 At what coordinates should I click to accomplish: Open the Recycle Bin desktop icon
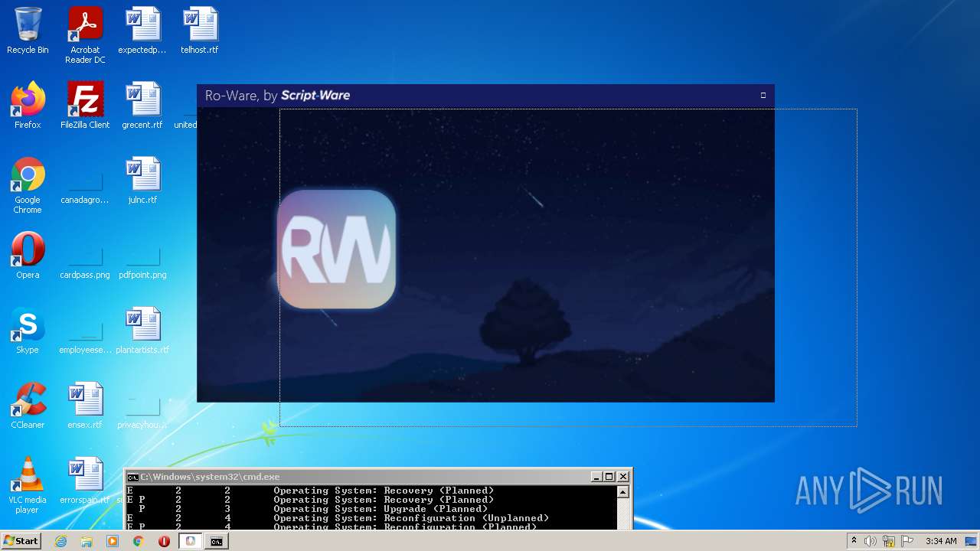tap(28, 31)
